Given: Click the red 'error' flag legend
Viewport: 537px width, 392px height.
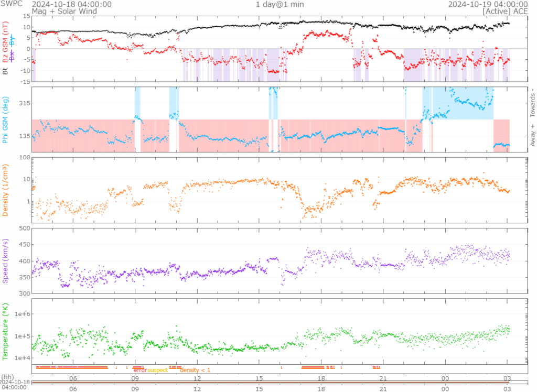Looking at the screenshot, I should pos(140,370).
